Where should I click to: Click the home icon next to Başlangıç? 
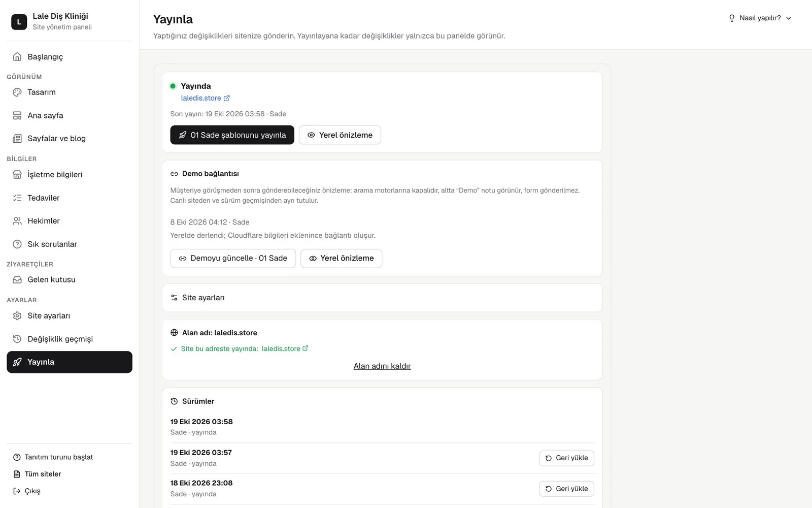pyautogui.click(x=17, y=56)
